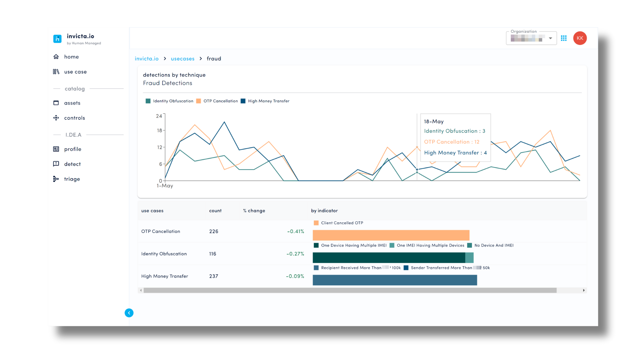The image size is (644, 362).
Task: Toggle the Identity Obfuscation chart legend
Action: (170, 101)
